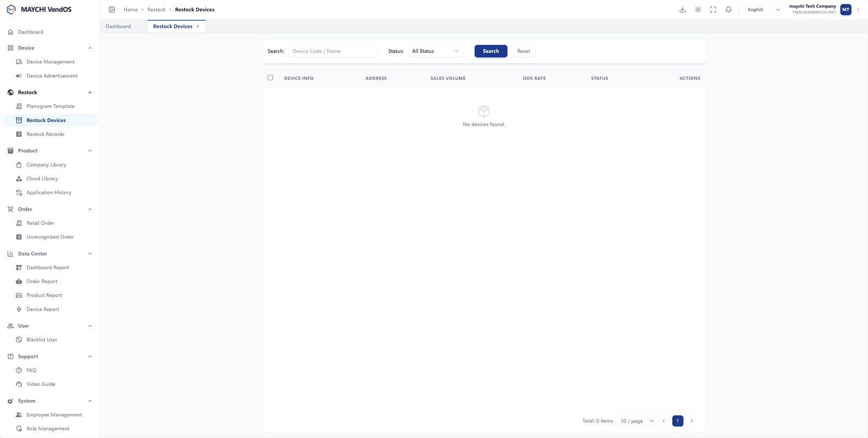Click the Device Report icon
Image resolution: width=868 pixels, height=438 pixels.
click(19, 309)
